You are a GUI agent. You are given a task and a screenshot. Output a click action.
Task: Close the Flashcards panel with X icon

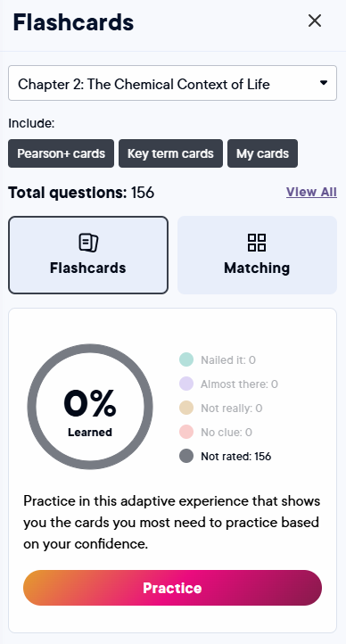point(315,21)
